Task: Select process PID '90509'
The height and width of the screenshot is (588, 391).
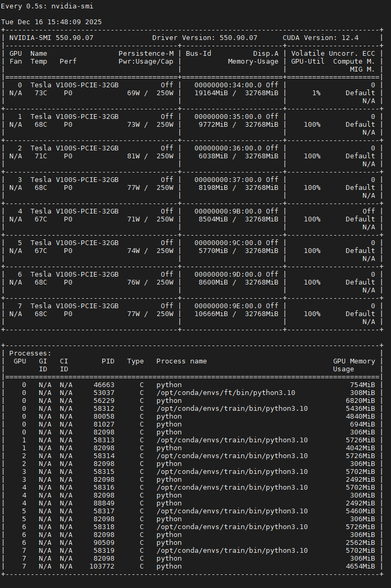Action: coord(104,543)
